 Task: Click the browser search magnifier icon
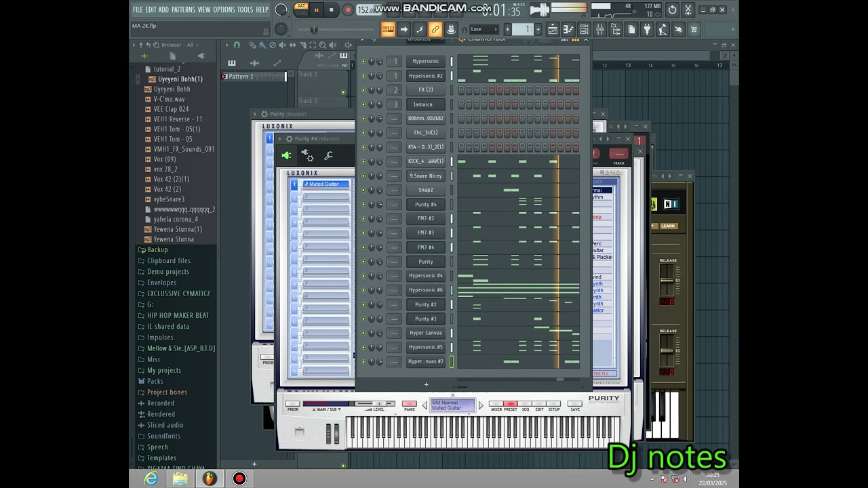tap(157, 45)
